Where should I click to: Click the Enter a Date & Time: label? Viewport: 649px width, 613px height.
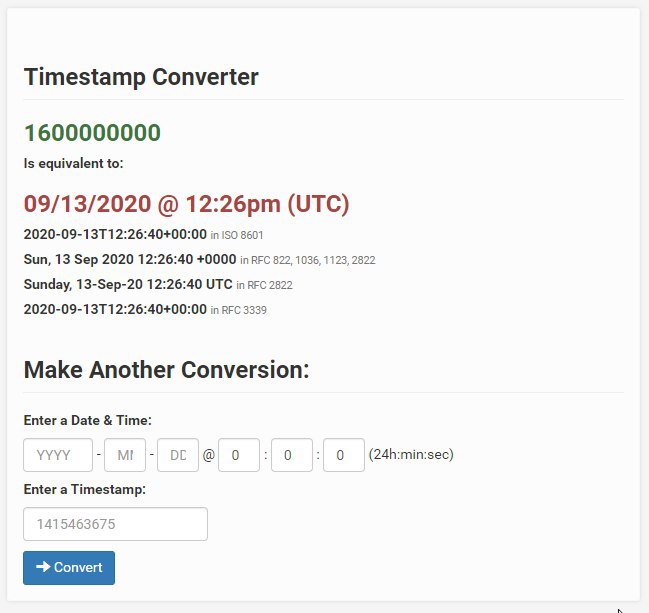(88, 421)
